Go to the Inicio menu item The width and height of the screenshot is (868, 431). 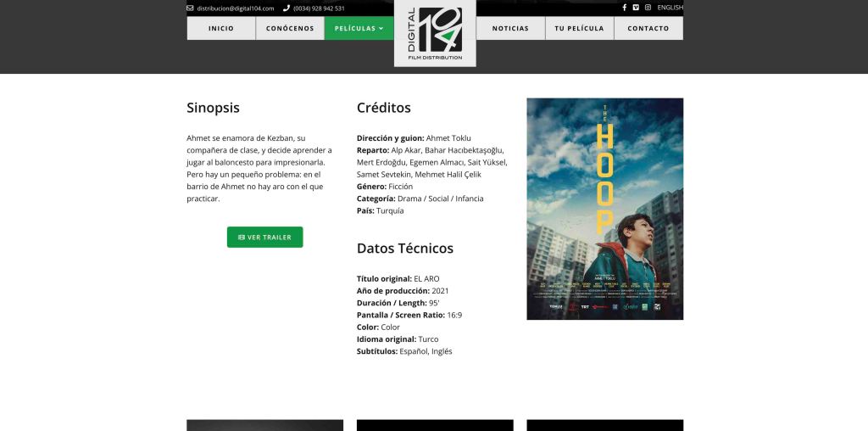(x=221, y=28)
